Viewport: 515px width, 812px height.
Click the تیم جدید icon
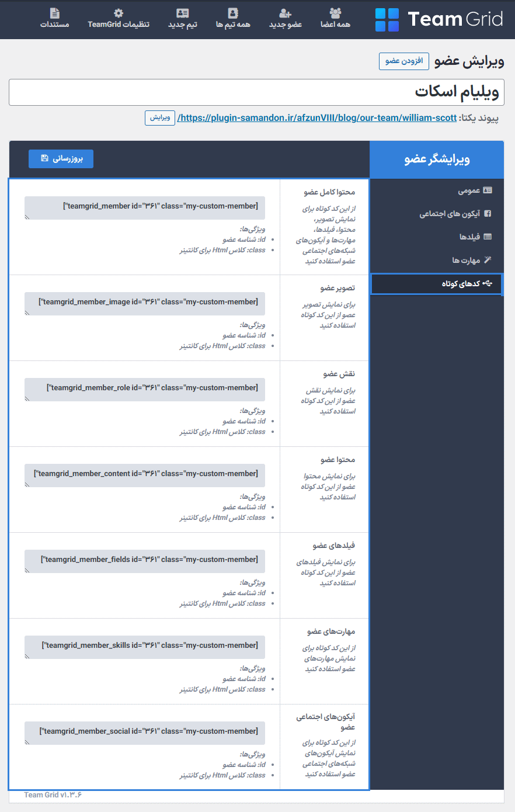pyautogui.click(x=183, y=13)
